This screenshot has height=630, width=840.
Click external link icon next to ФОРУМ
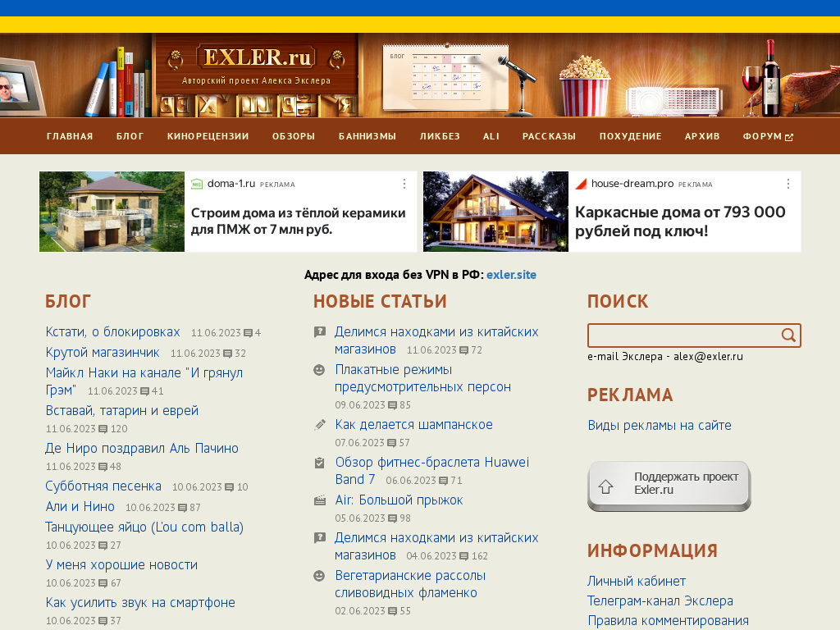(x=788, y=137)
